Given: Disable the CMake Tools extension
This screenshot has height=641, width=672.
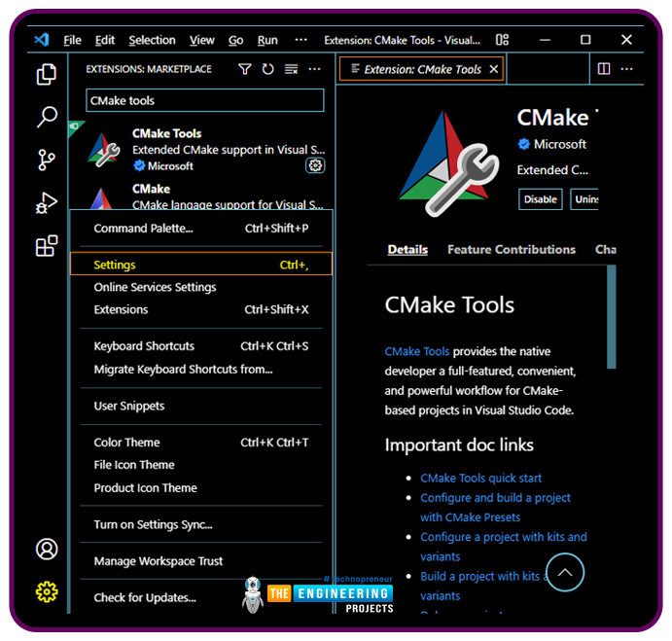Looking at the screenshot, I should 541,199.
